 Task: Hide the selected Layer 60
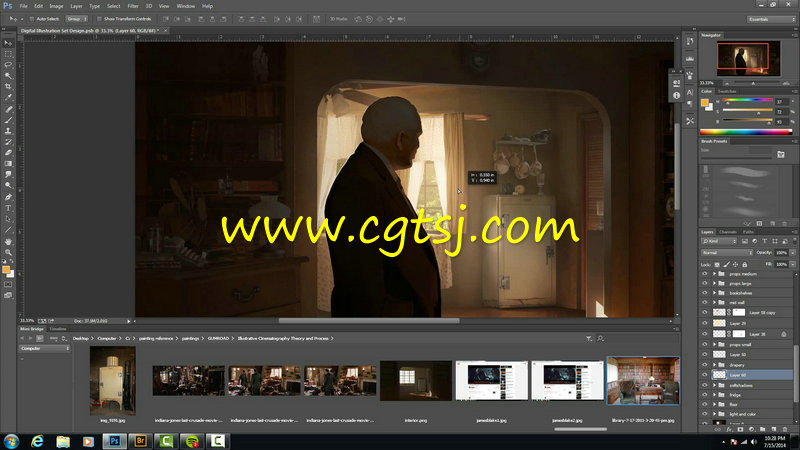point(705,374)
